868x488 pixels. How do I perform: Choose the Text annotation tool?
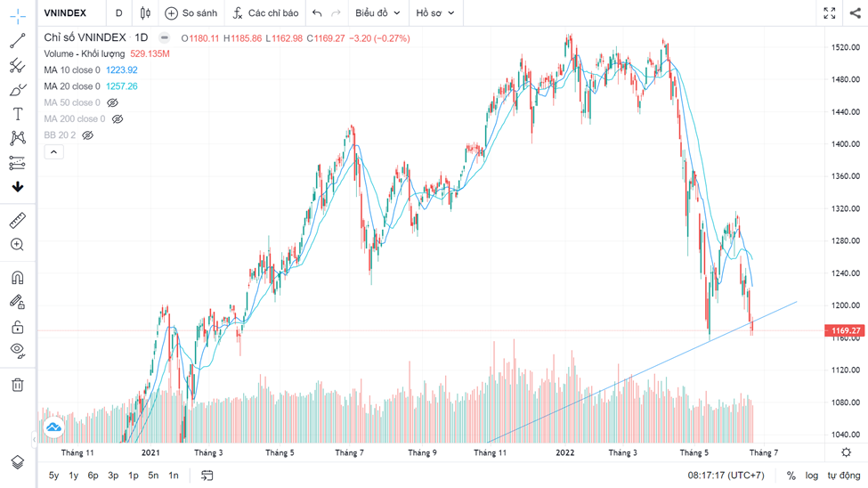(x=17, y=114)
